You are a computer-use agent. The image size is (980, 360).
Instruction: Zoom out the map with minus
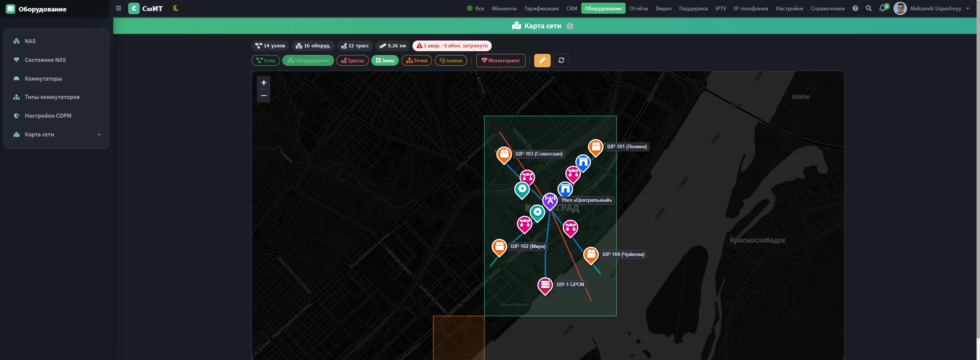click(x=264, y=96)
